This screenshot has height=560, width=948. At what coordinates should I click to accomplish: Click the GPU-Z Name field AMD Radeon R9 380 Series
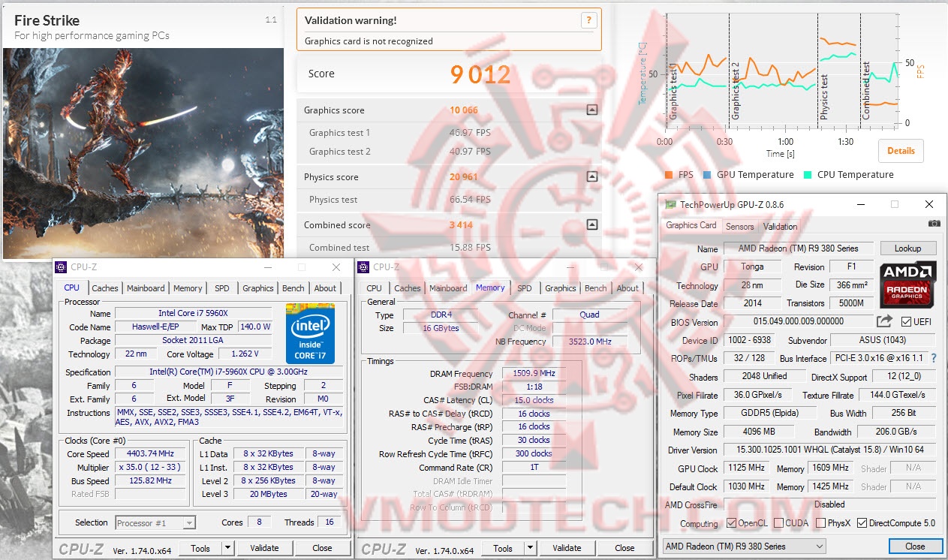click(x=799, y=248)
